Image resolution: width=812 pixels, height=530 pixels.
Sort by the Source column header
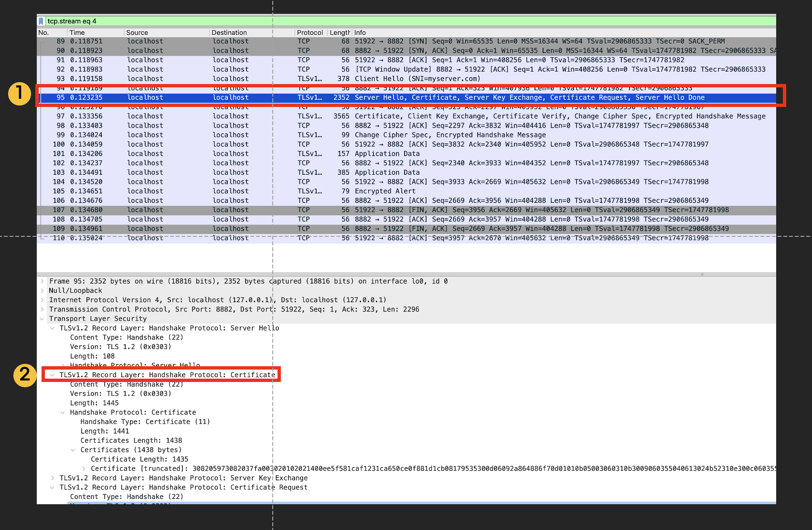(x=166, y=32)
